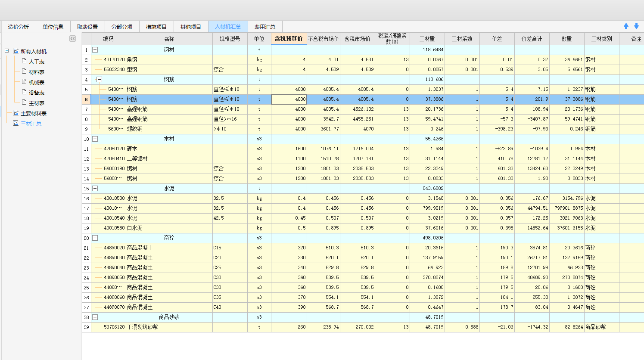Select row header number 9

click(x=86, y=129)
